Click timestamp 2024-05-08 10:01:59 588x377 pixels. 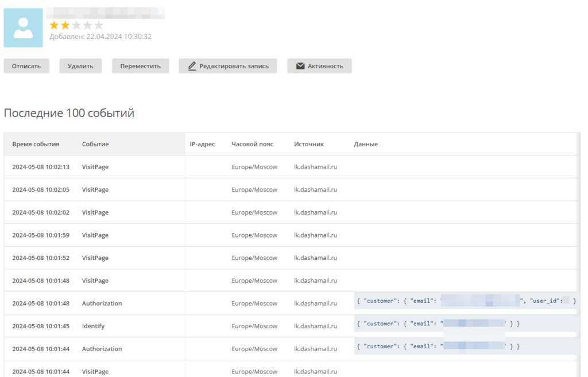click(41, 235)
